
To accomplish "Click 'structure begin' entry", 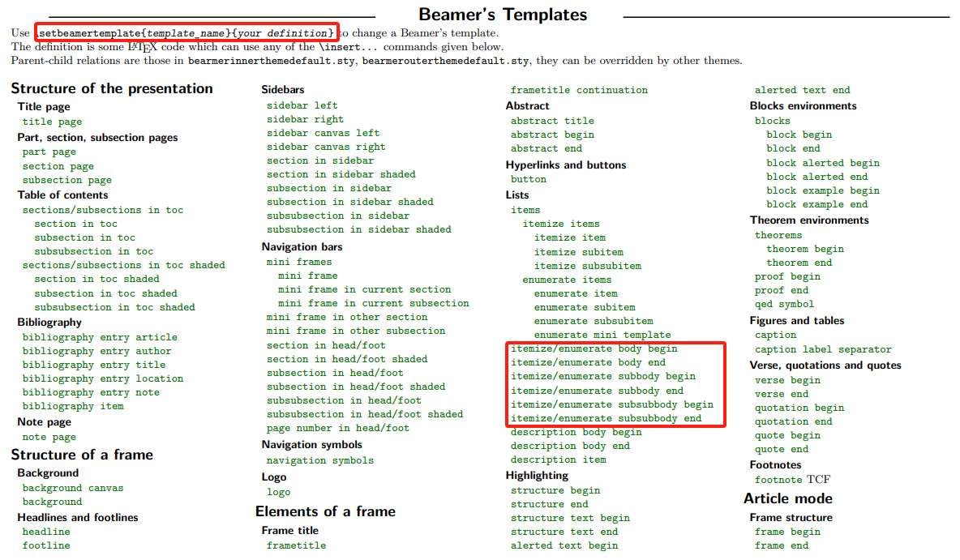I will [555, 491].
